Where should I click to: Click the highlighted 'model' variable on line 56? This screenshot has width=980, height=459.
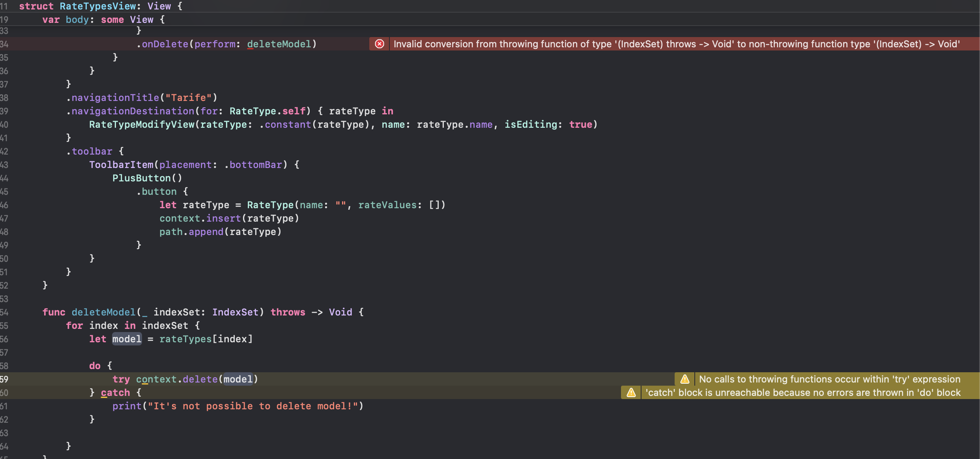click(127, 339)
